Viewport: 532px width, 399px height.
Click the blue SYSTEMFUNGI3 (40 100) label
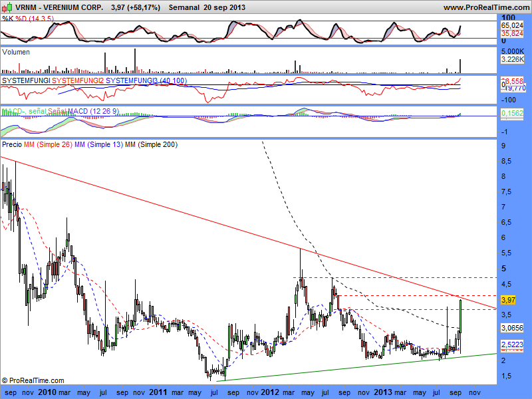146,80
